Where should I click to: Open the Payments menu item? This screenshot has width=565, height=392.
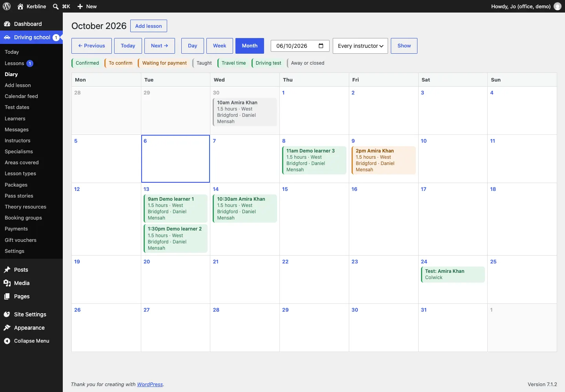coord(16,229)
